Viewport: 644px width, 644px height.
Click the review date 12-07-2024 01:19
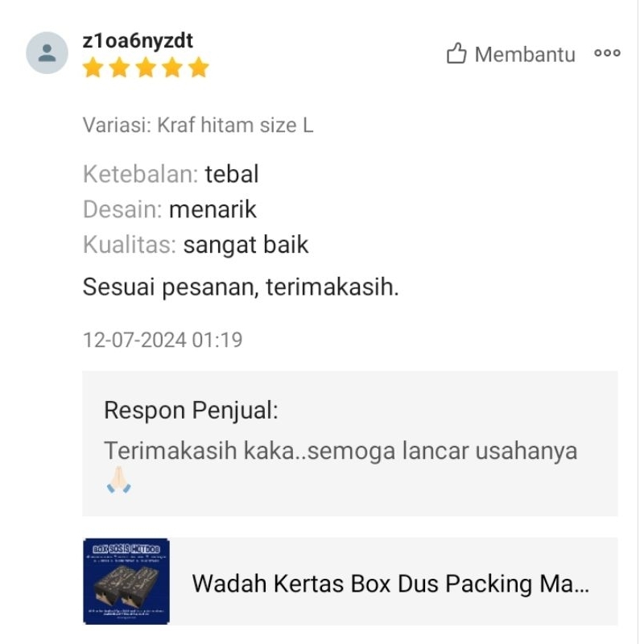tap(163, 340)
